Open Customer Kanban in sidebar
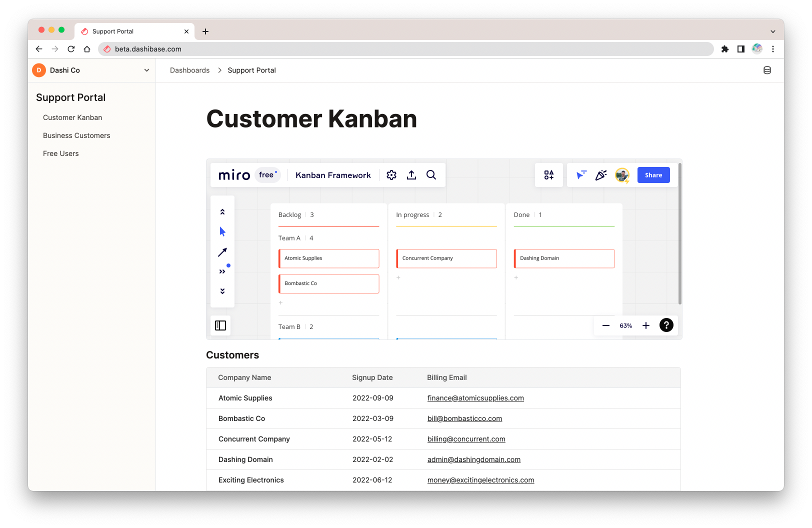Screen dimensions: 812x528 pos(72,117)
